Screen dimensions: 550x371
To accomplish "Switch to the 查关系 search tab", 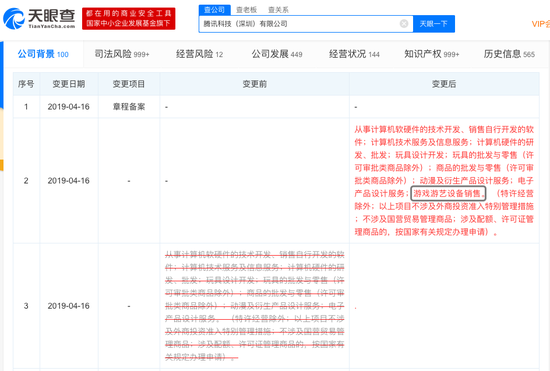I will pos(278,10).
